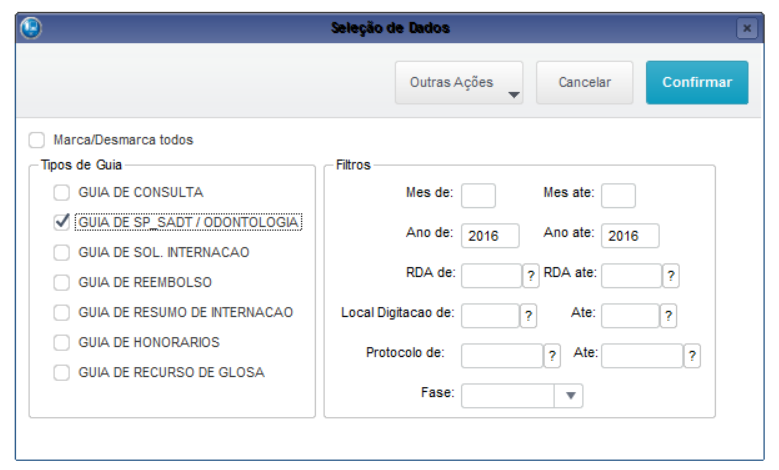Click the RDA ate lookup question mark
Viewport: 779px width, 470px height.
click(x=670, y=276)
